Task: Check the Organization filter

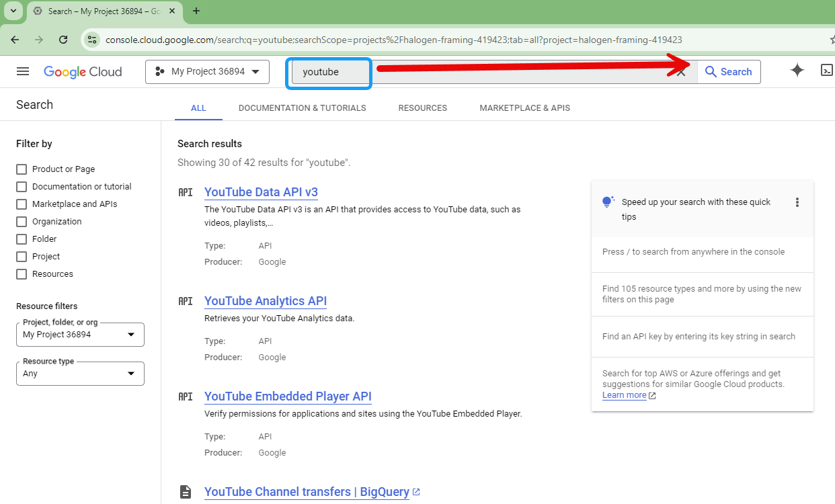Action: [22, 222]
